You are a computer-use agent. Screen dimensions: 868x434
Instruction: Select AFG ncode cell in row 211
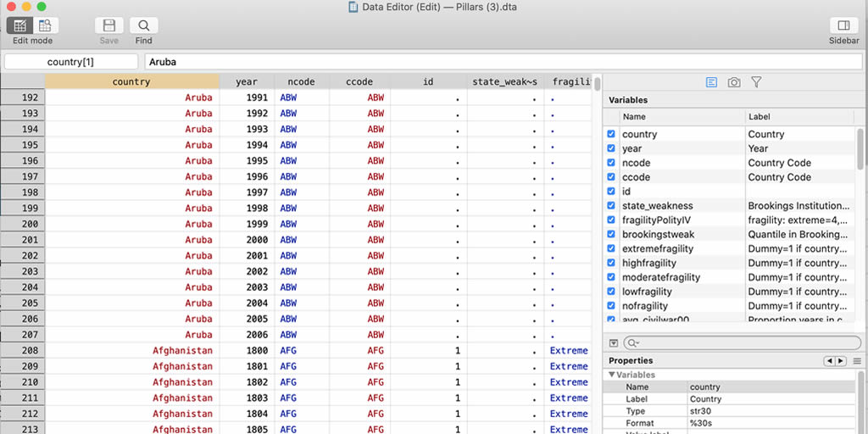[302, 398]
